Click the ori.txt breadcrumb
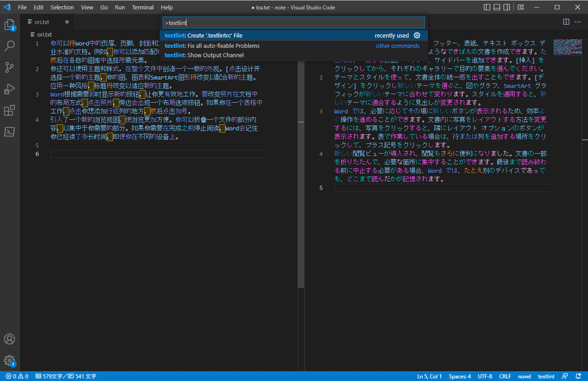The image size is (588, 381). click(x=41, y=34)
